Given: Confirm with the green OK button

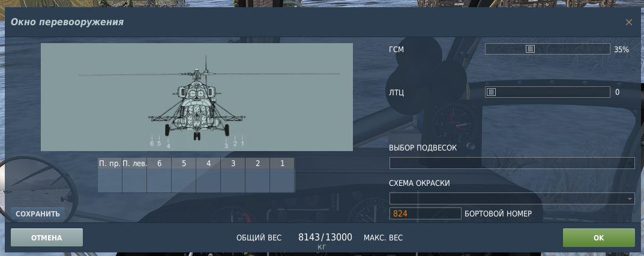Looking at the screenshot, I should point(598,237).
